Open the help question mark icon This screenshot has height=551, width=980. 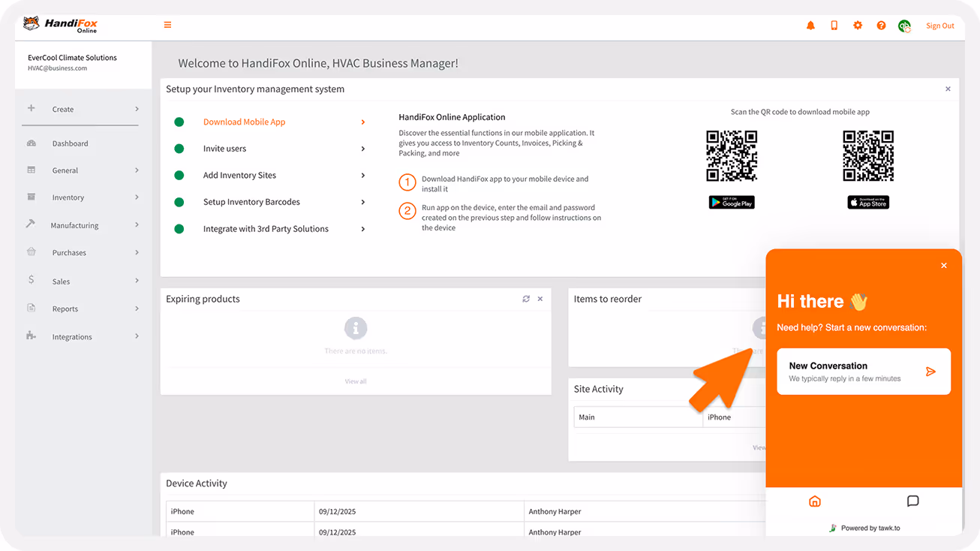point(881,26)
